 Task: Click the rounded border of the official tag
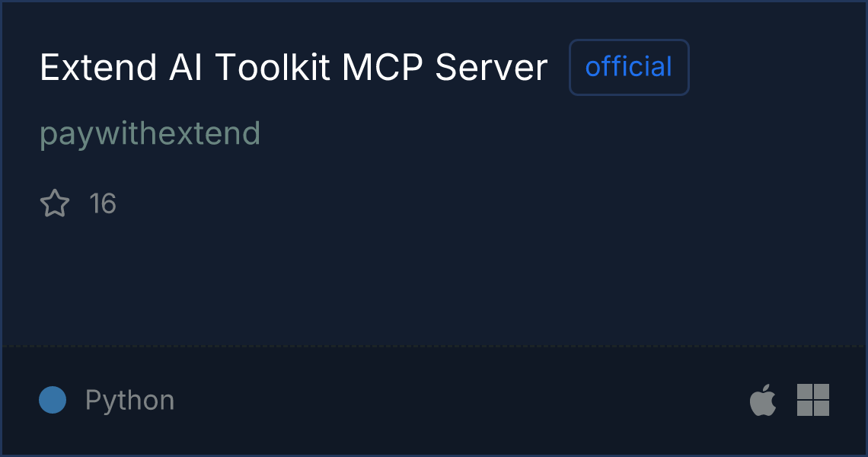pos(629,40)
